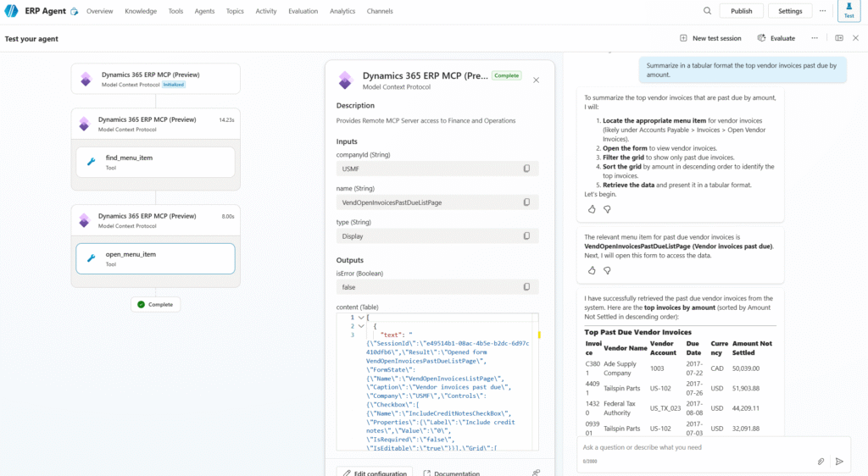The image size is (868, 476).
Task: Click the send message arrow icon
Action: pyautogui.click(x=839, y=462)
